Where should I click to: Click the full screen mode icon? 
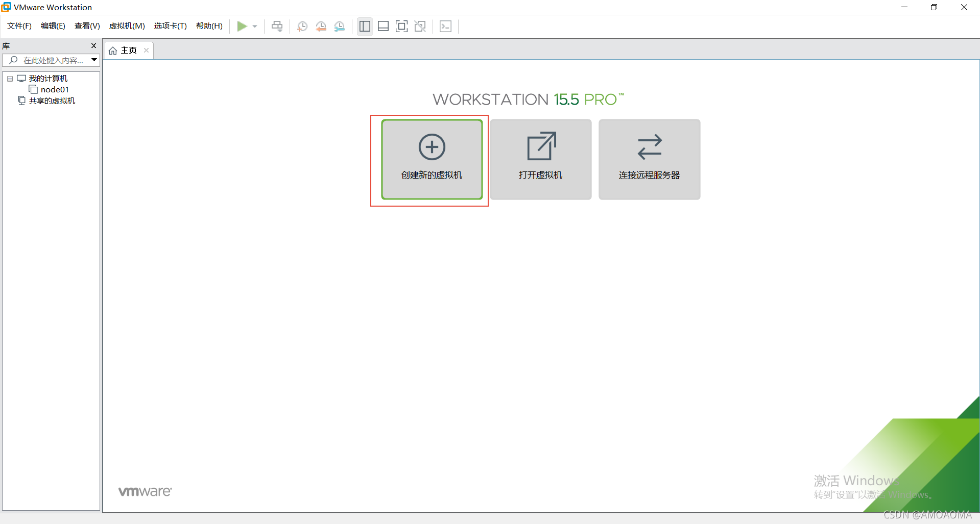click(x=401, y=27)
